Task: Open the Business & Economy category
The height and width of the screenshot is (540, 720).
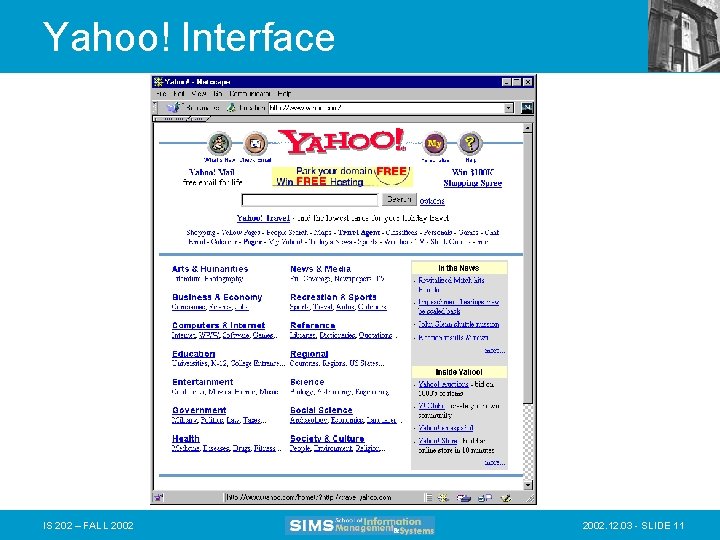Action: [x=217, y=297]
